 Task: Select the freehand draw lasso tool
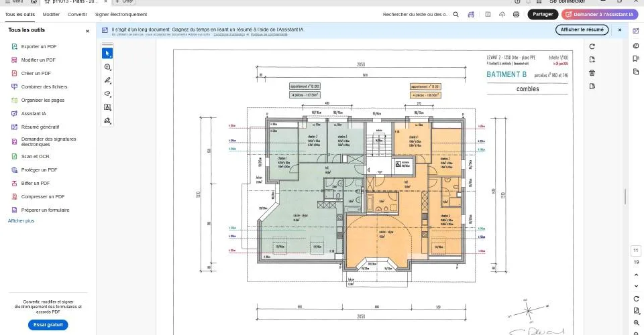[107, 94]
